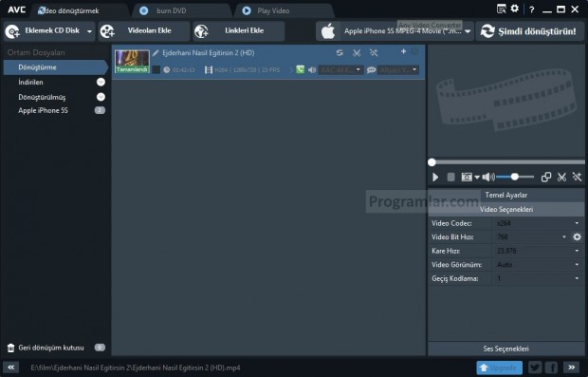Click the Facebook icon
The image size is (588, 377).
[x=551, y=368]
